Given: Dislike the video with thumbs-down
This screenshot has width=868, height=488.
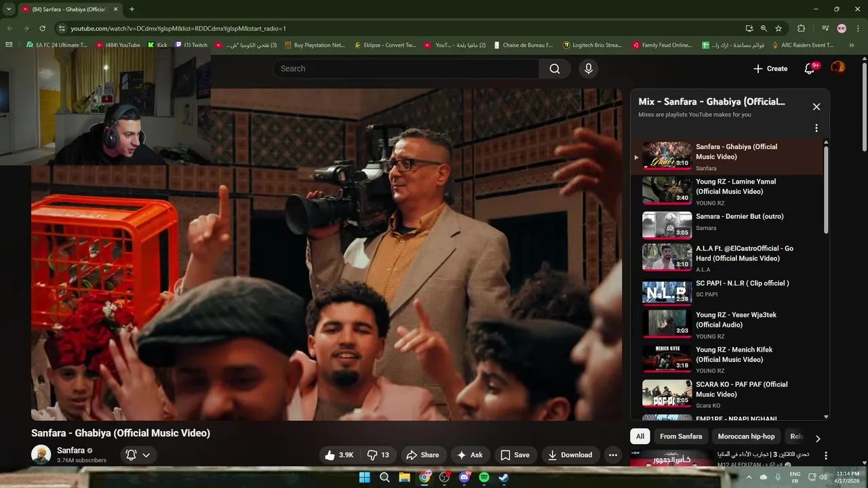Looking at the screenshot, I should tap(378, 455).
